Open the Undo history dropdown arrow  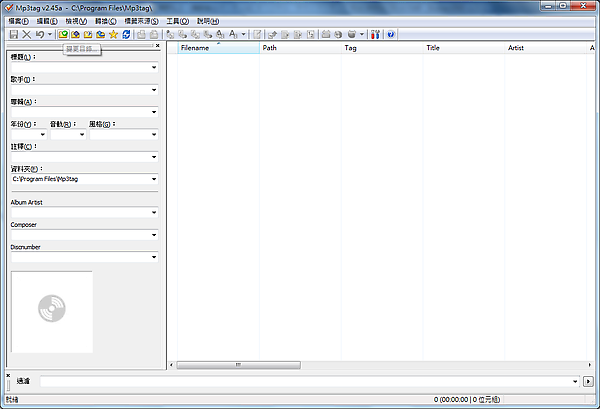click(50, 34)
